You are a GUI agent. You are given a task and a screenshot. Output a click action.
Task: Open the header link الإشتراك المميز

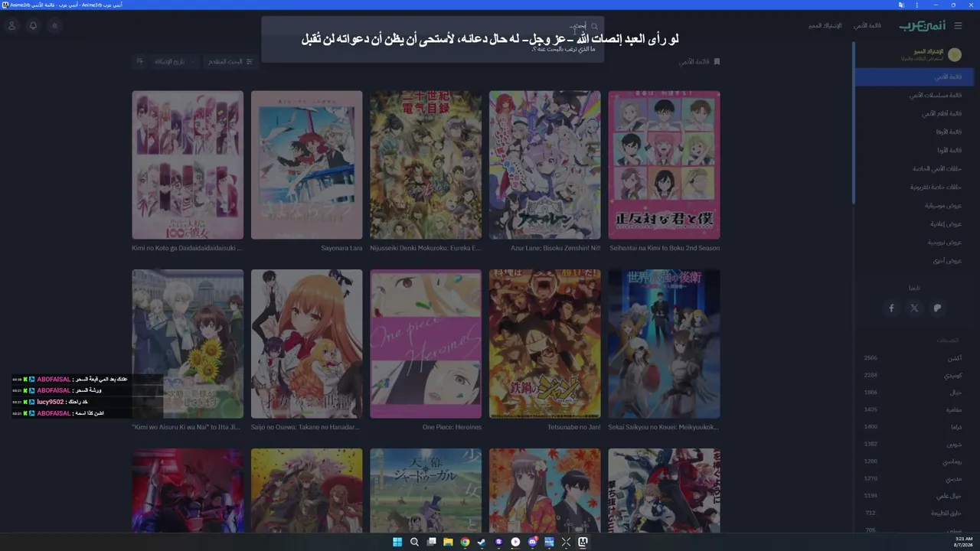825,25
